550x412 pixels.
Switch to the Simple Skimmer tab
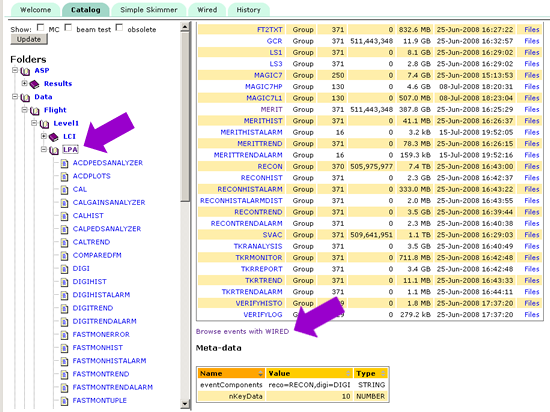149,10
